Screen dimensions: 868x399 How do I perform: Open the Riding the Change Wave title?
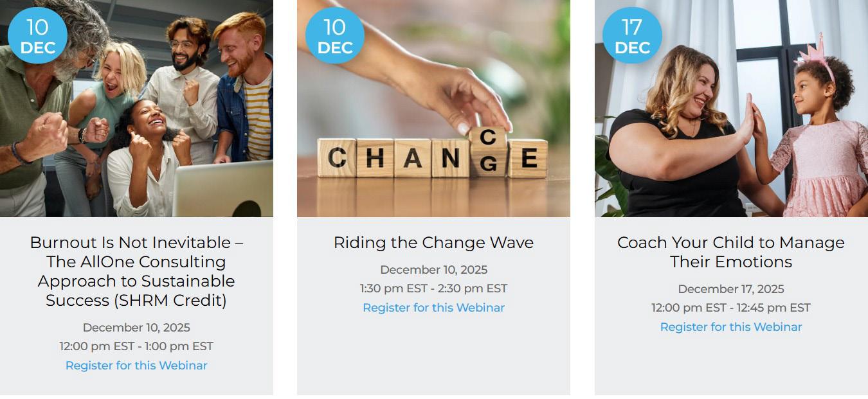point(433,242)
